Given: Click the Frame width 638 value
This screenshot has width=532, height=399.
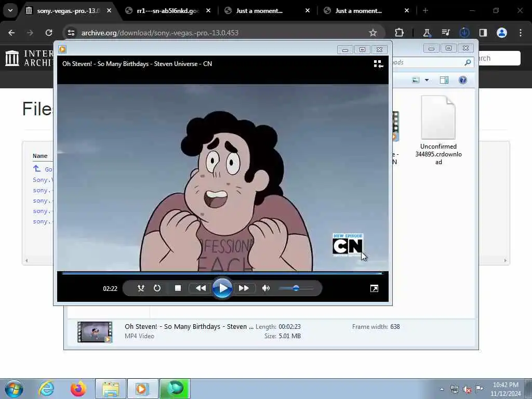Looking at the screenshot, I should coord(395,327).
